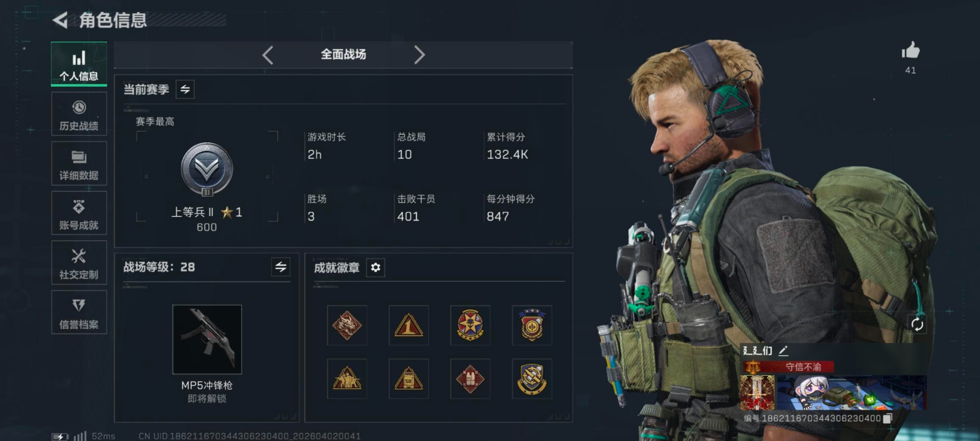Image resolution: width=980 pixels, height=441 pixels.
Task: Switch to next game mode with right chevron
Action: pos(419,55)
